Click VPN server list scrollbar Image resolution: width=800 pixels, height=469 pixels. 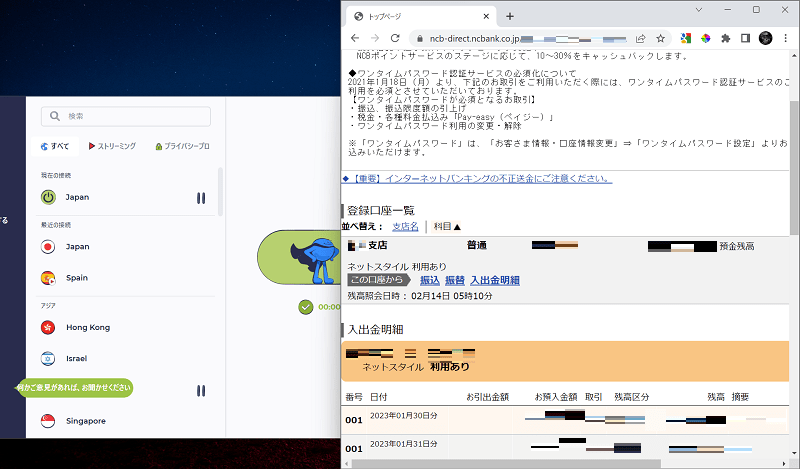tap(220, 192)
